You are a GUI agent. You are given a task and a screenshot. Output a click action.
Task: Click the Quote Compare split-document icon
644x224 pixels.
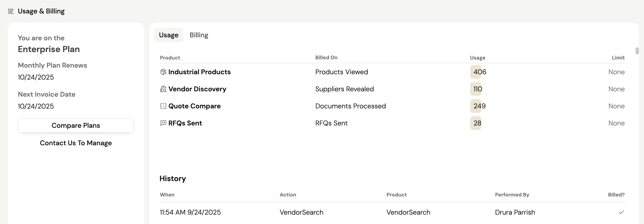(x=163, y=106)
